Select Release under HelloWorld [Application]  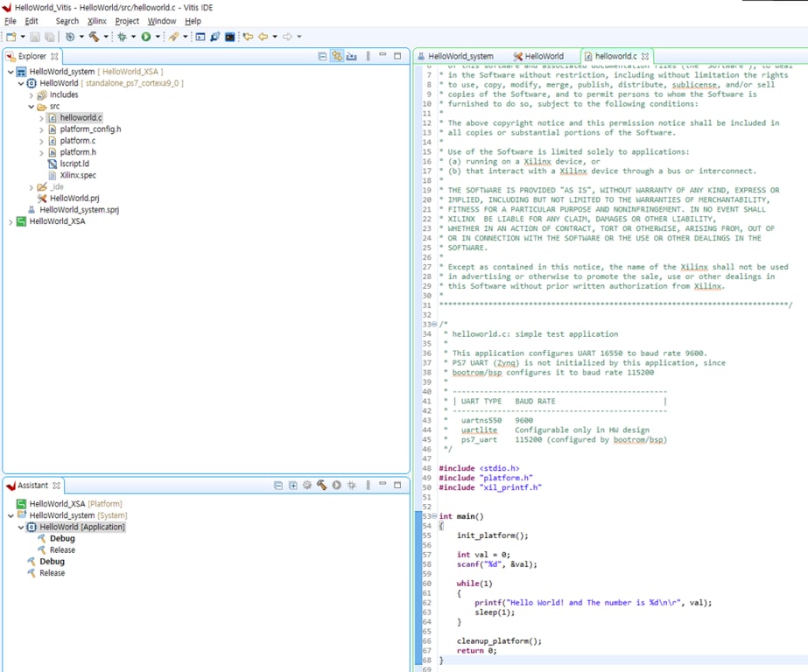pyautogui.click(x=62, y=550)
